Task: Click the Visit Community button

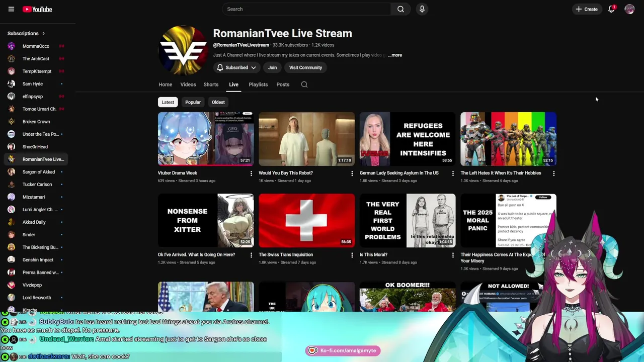Action: (305, 67)
